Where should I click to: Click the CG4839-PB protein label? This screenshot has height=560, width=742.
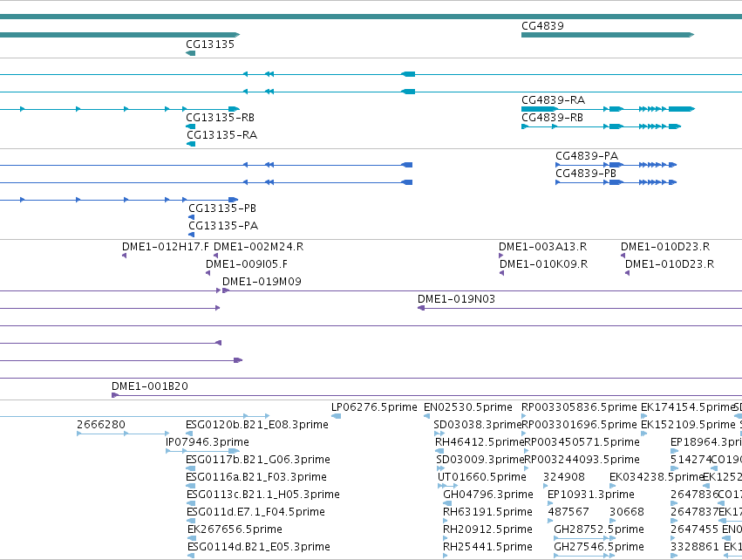pos(586,174)
